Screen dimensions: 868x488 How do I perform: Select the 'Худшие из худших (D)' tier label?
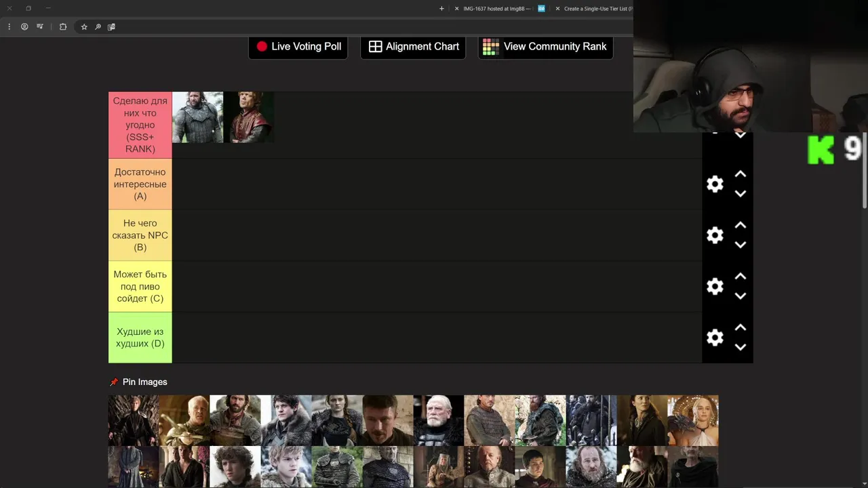pos(140,338)
